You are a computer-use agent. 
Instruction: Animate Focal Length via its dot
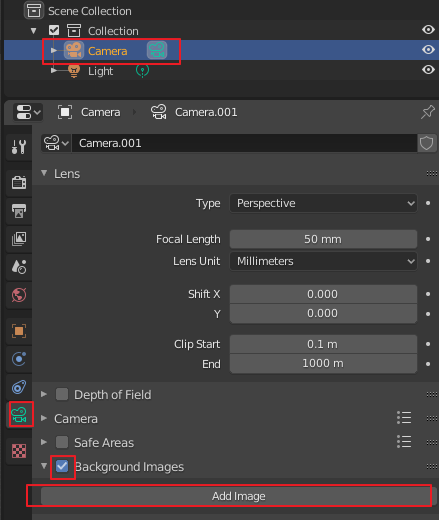click(x=428, y=239)
